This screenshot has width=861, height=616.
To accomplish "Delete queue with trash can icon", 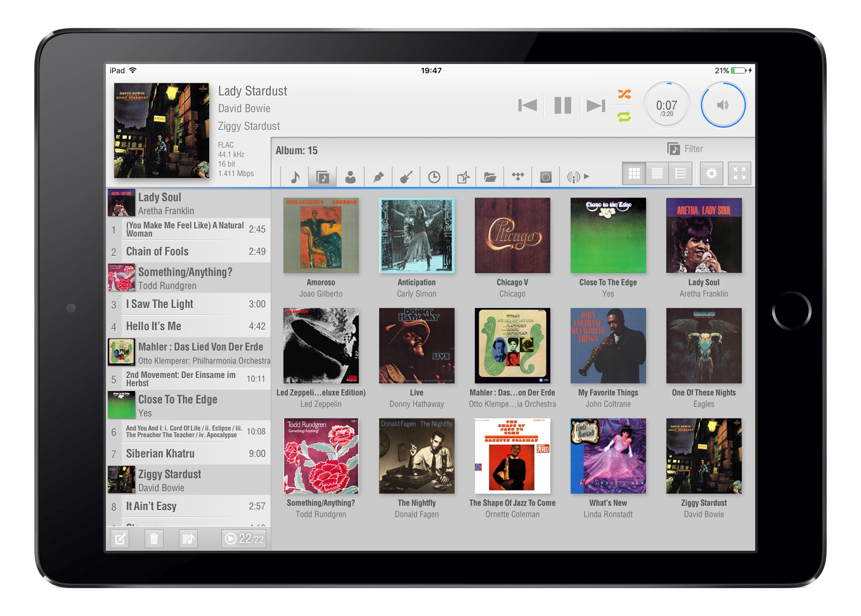I will click(x=154, y=539).
